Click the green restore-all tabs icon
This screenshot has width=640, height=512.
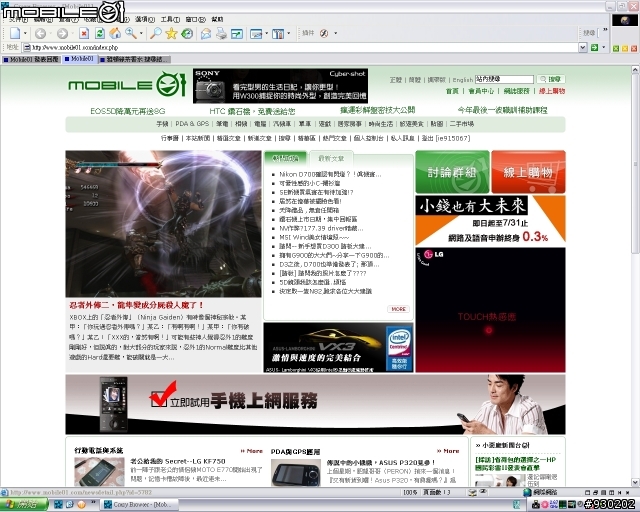[x=616, y=49]
